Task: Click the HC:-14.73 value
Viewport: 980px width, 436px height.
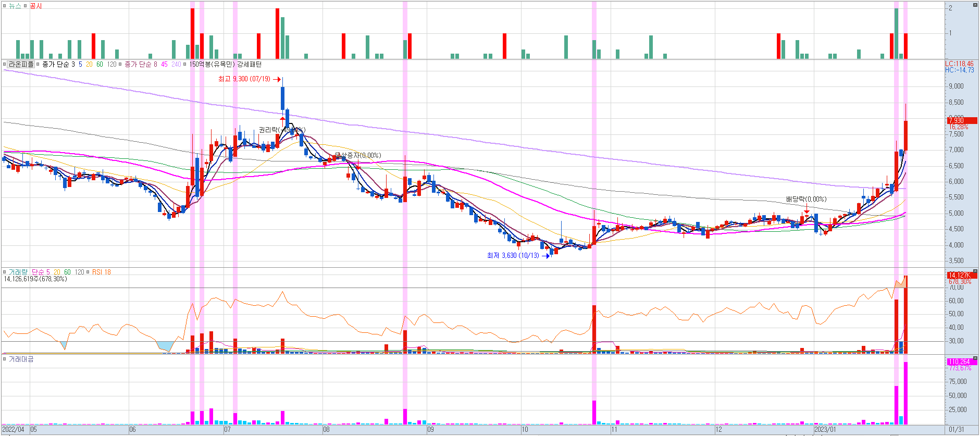Action: 959,70
